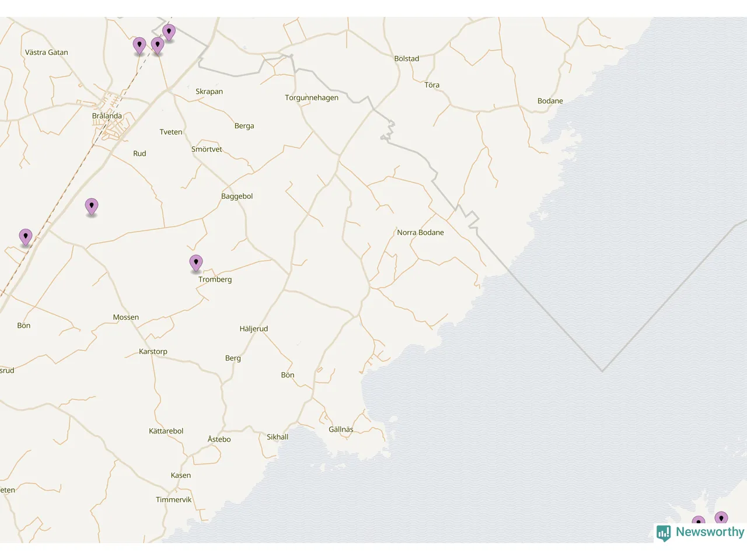Click the Åstebo label
Viewport: 747px width, 560px height.
pos(219,439)
